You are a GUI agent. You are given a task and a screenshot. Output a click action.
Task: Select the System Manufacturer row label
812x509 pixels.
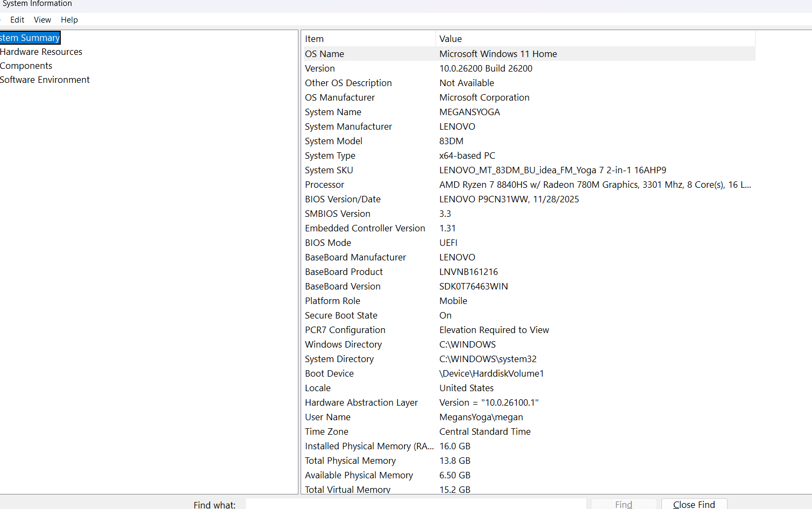coord(348,126)
